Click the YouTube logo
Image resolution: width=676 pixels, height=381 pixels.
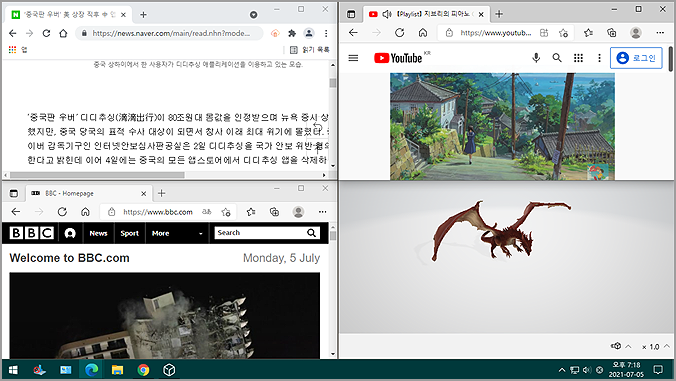pyautogui.click(x=398, y=58)
